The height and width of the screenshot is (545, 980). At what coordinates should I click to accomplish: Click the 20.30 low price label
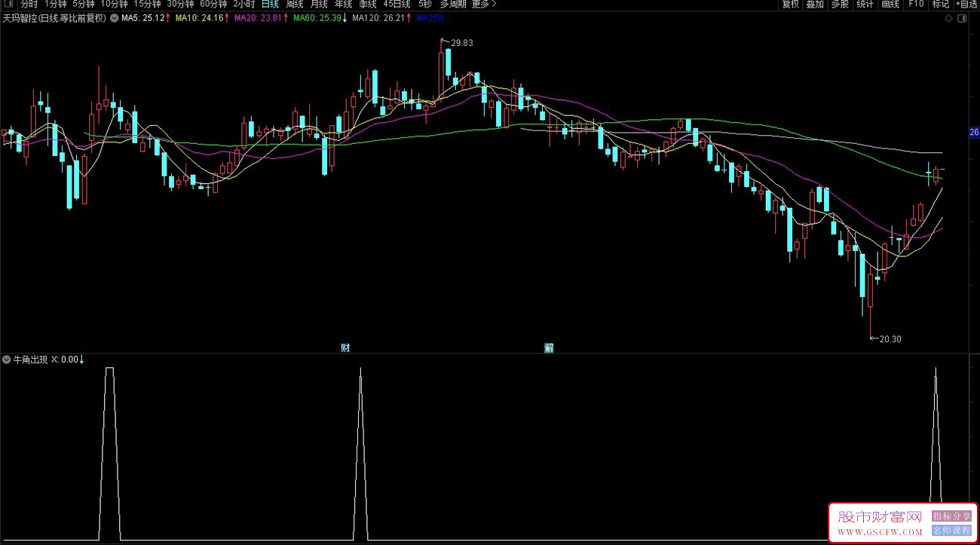(x=890, y=339)
